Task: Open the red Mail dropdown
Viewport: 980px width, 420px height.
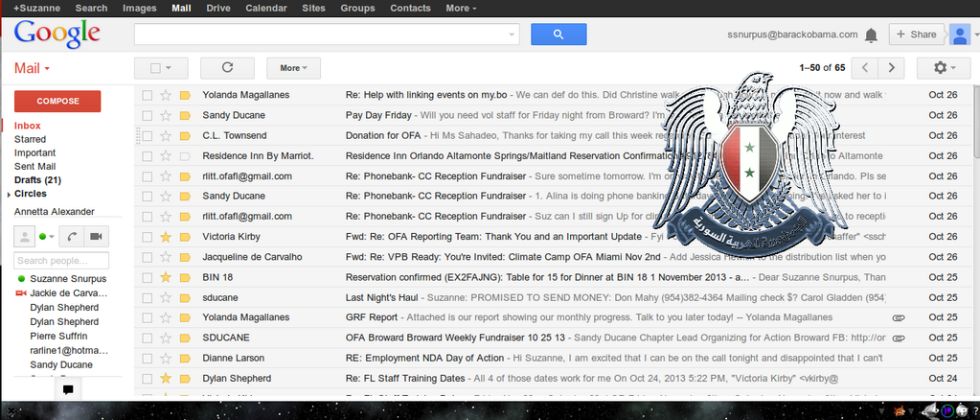Action: [32, 68]
